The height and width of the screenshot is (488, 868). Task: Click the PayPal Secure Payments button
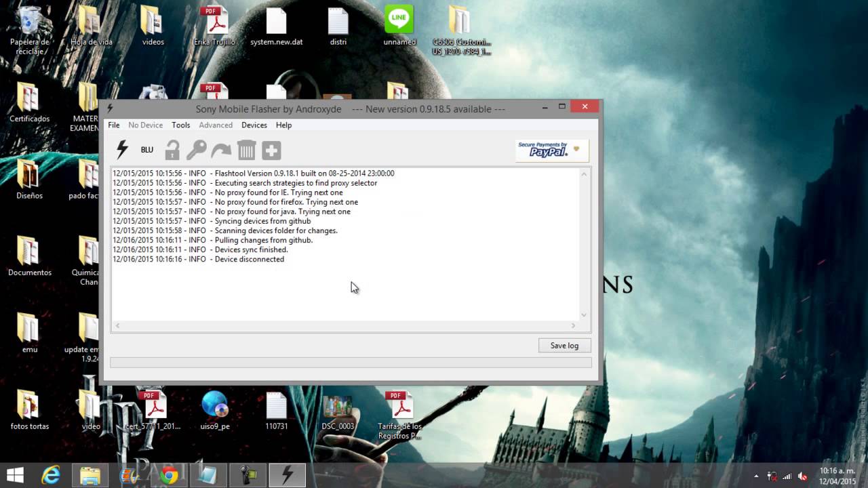pos(551,150)
